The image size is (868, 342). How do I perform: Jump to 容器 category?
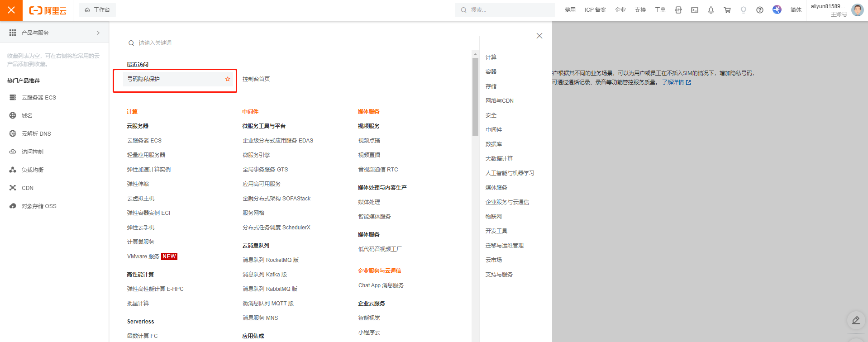pyautogui.click(x=491, y=72)
